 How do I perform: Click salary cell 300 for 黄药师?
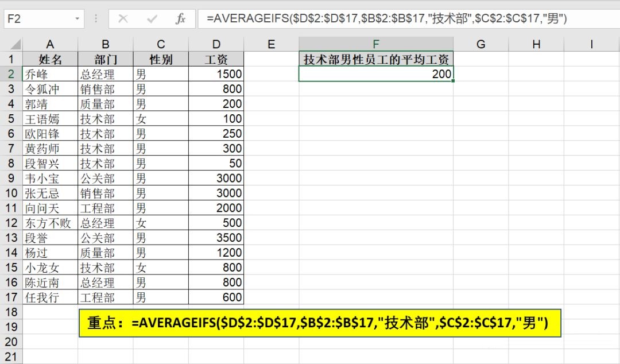pos(216,148)
